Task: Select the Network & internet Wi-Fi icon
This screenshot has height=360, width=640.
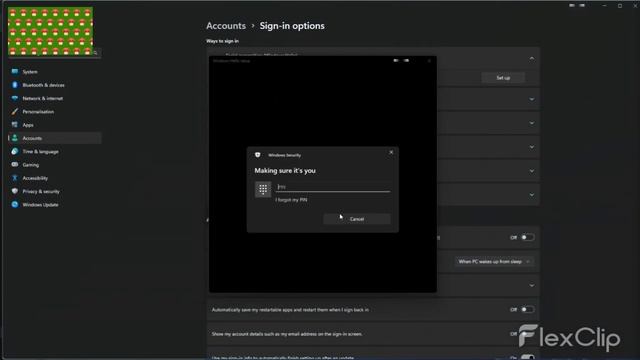Action: [x=15, y=98]
